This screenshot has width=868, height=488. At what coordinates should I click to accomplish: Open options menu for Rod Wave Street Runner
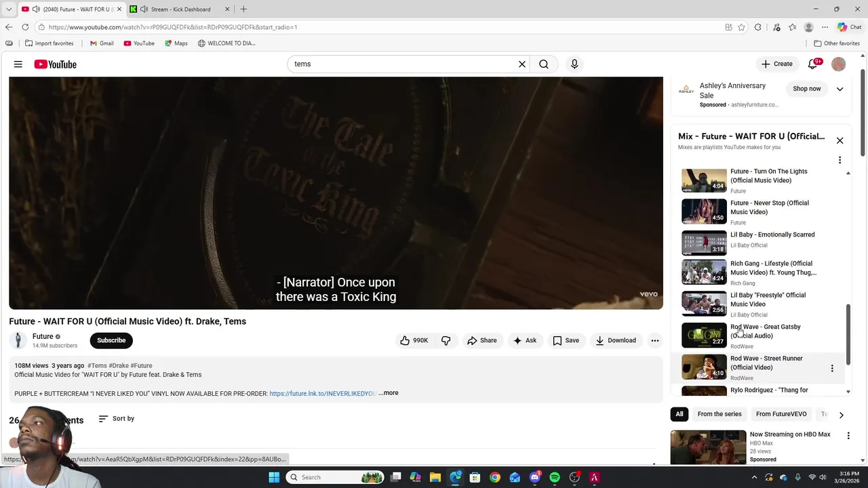click(x=832, y=368)
